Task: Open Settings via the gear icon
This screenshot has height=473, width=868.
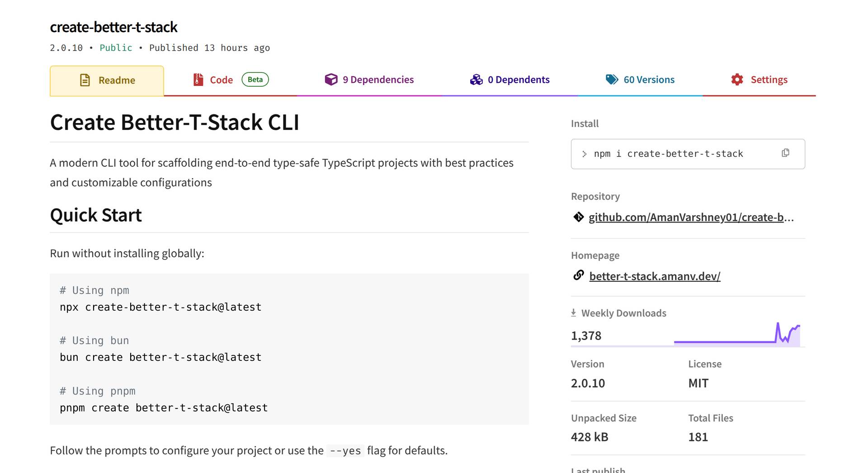Action: tap(736, 79)
